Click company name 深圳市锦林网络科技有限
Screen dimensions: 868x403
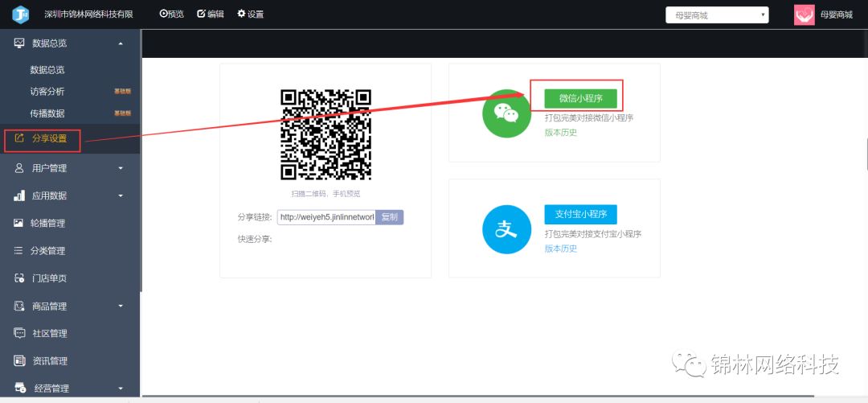[88, 14]
